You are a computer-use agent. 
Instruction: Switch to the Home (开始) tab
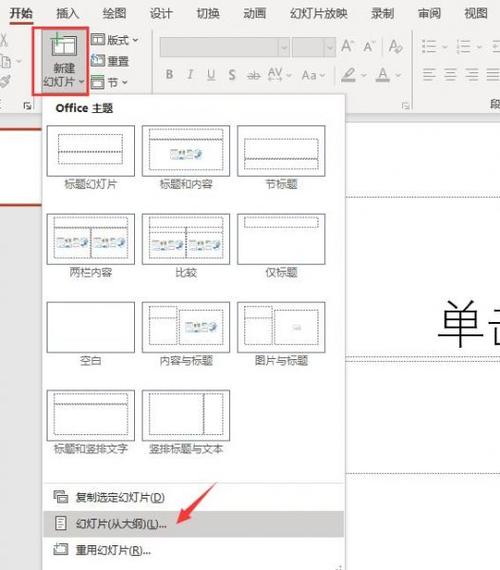[x=21, y=13]
